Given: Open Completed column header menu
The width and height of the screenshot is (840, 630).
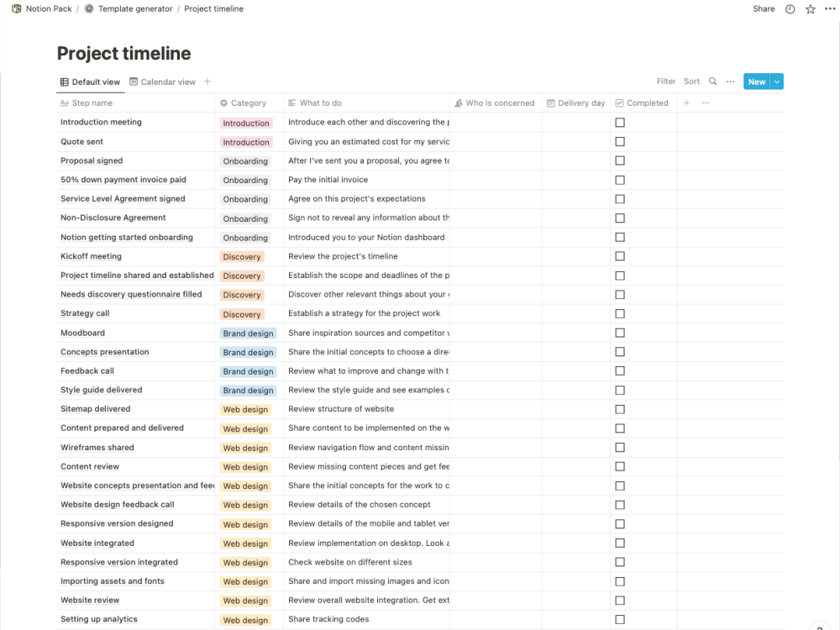Looking at the screenshot, I should [643, 102].
